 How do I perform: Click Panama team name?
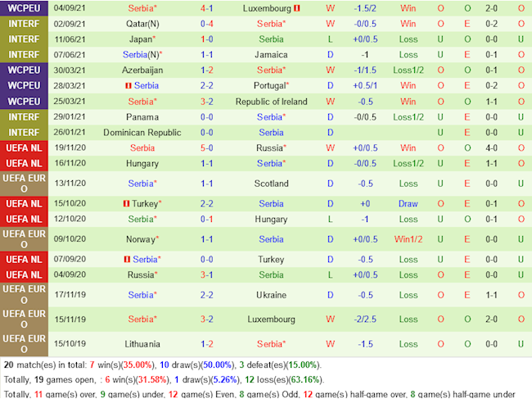(142, 117)
